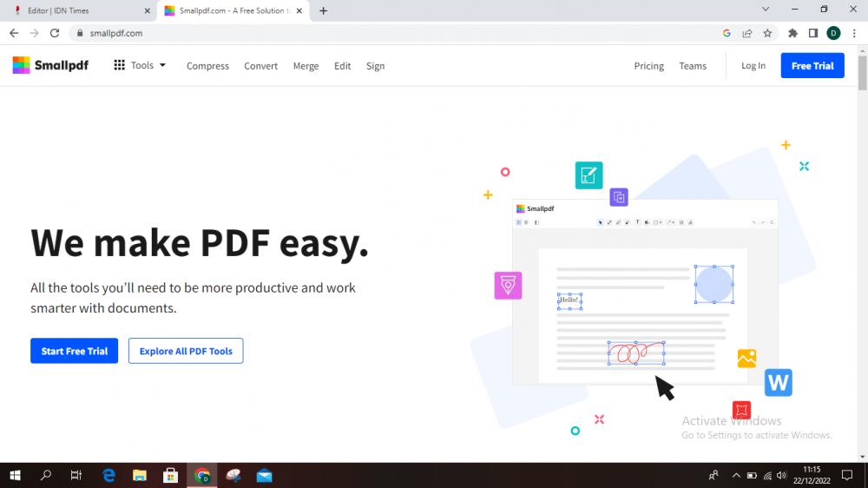Click the purple copy pages icon

tap(619, 197)
